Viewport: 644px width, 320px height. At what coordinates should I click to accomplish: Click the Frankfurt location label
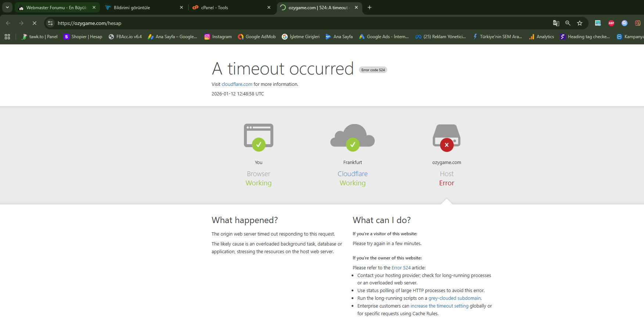tap(353, 163)
